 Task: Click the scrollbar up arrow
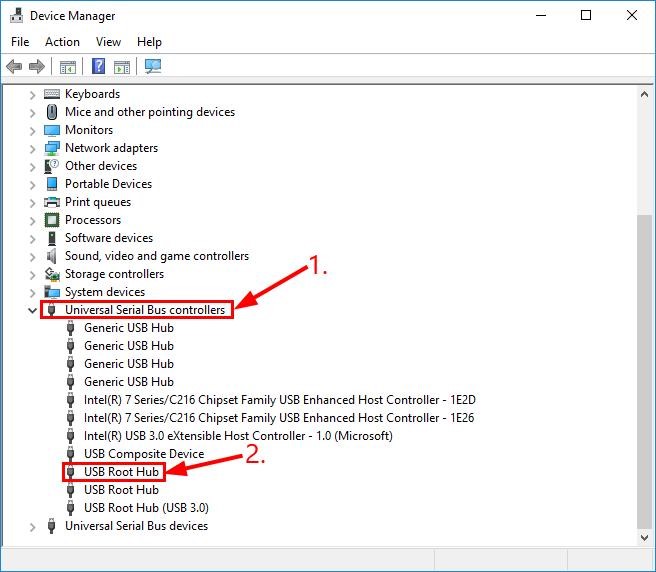pyautogui.click(x=644, y=95)
